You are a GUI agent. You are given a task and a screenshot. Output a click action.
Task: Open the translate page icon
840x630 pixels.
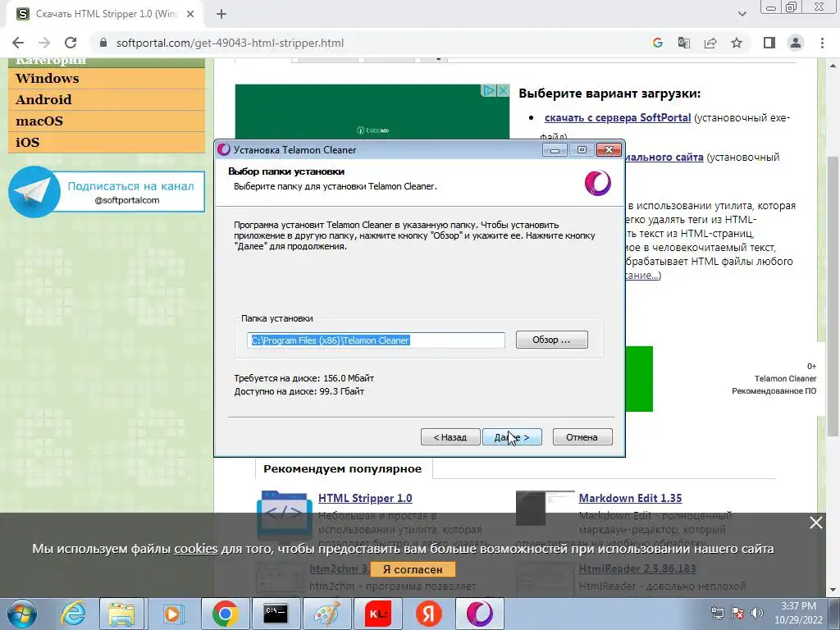pyautogui.click(x=684, y=43)
